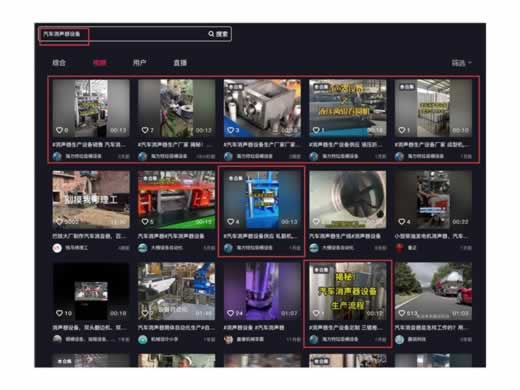Open the 直播 tab
520x390 pixels.
180,63
